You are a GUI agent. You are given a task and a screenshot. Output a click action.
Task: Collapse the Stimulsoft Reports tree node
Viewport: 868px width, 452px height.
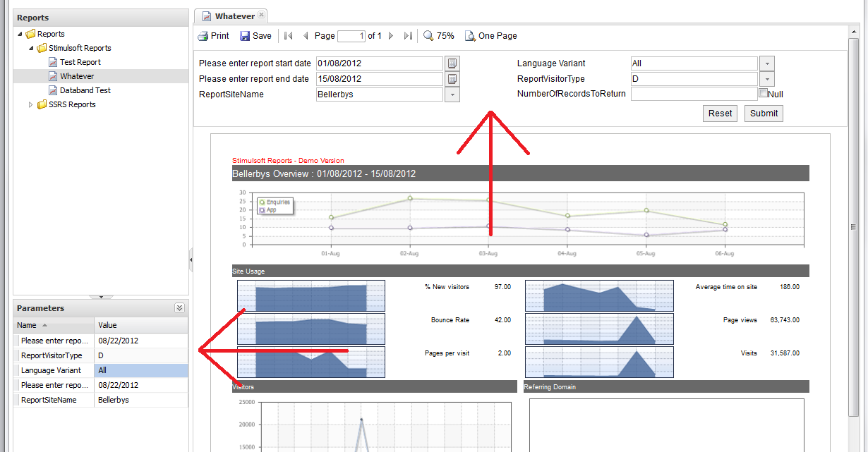pyautogui.click(x=31, y=48)
